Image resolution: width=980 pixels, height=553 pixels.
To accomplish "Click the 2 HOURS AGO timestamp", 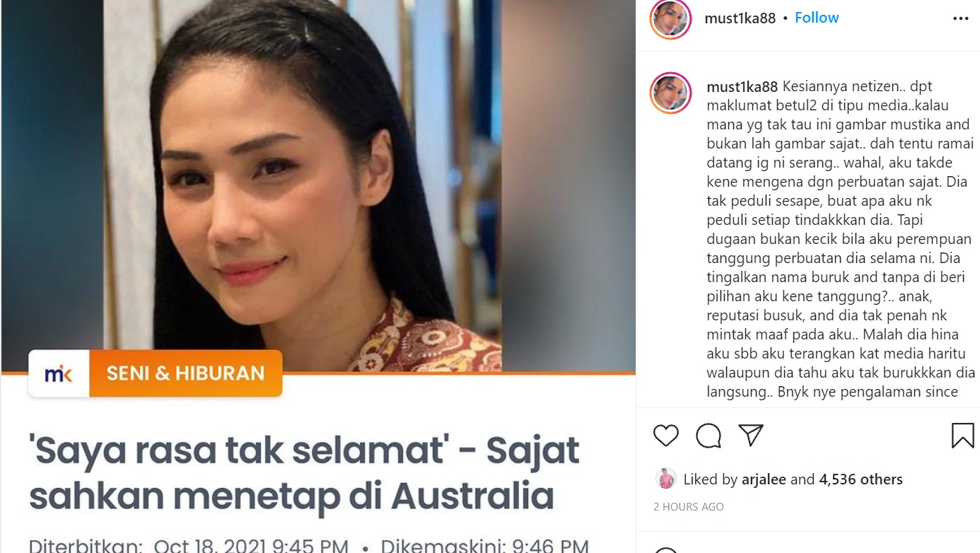I will (688, 507).
